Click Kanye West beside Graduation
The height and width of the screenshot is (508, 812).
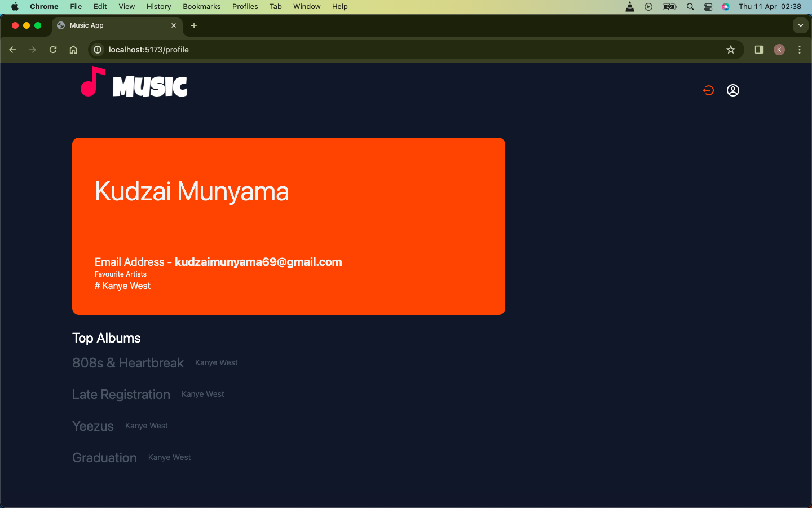[170, 457]
